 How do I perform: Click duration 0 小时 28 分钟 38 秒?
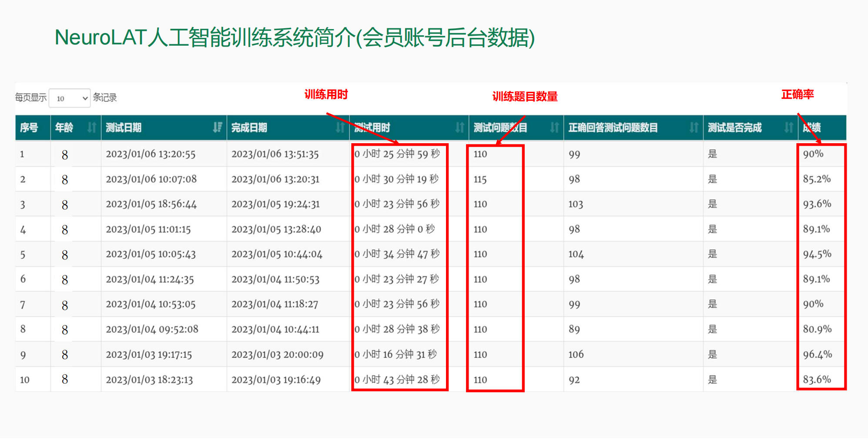[397, 329]
